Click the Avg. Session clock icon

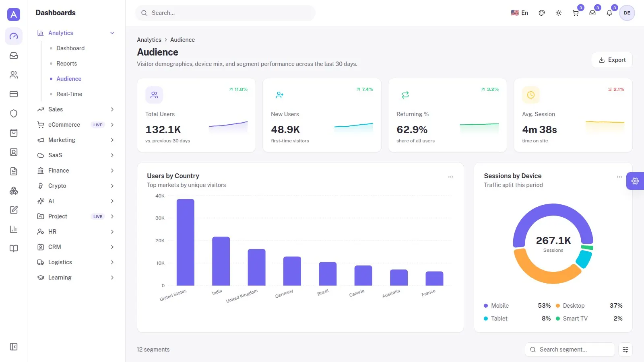point(531,95)
